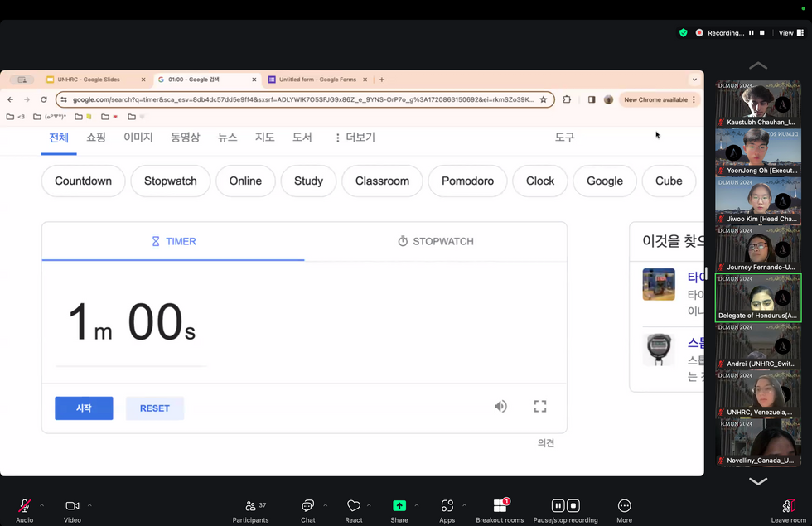Screen dimensions: 812x526
Task: Select the 이미지 search tab
Action: point(138,138)
